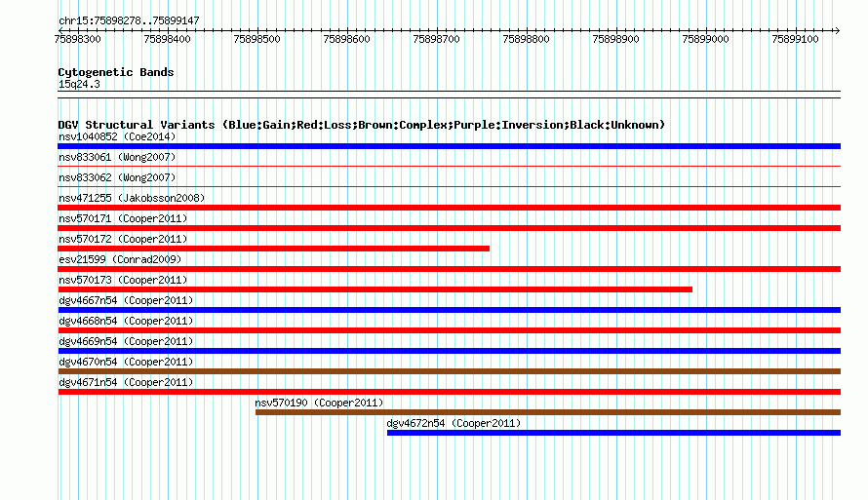The image size is (868, 500).
Task: Open the dgv4669n54 (Cooper2011) label
Action: tap(126, 341)
